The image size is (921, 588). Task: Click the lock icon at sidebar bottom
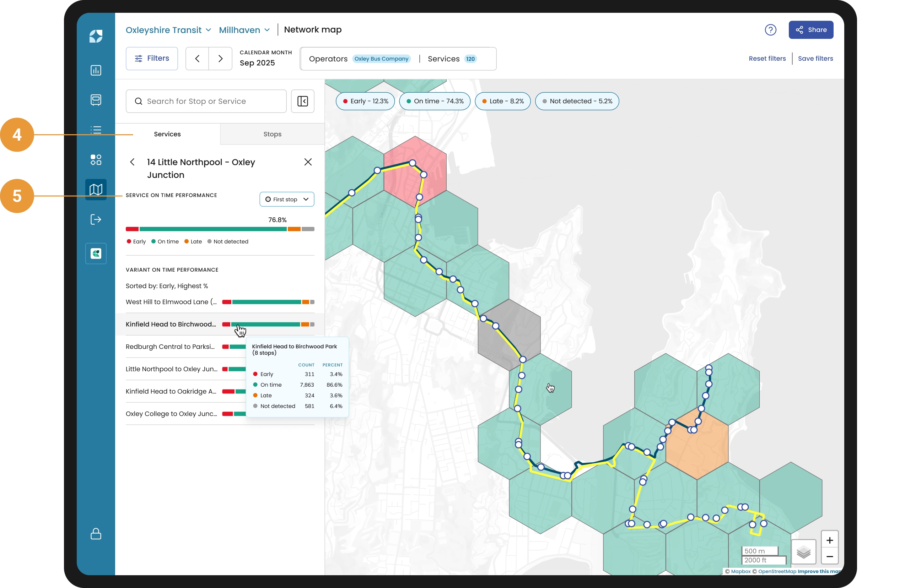tap(96, 534)
